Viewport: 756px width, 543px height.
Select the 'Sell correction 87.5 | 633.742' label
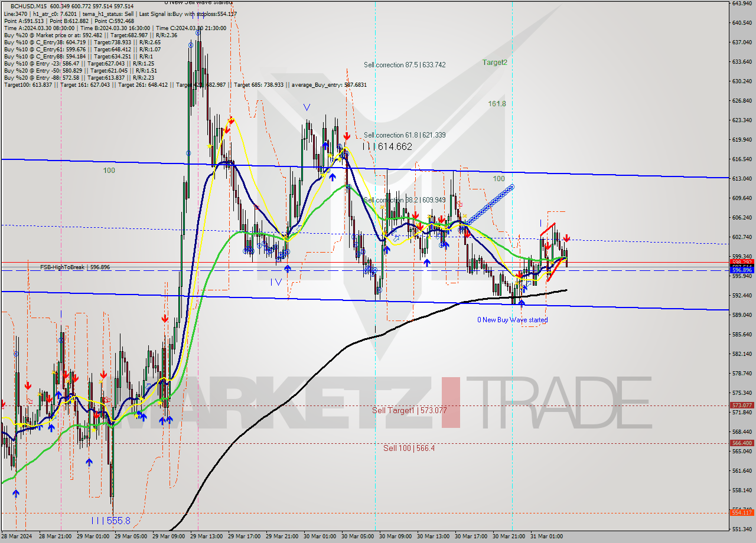pos(405,65)
